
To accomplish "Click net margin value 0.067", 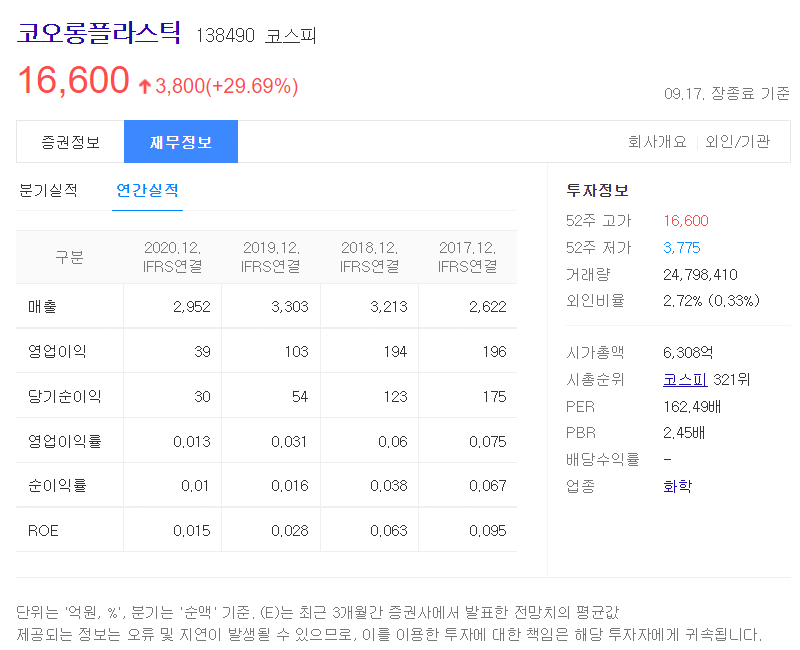I will (x=488, y=485).
